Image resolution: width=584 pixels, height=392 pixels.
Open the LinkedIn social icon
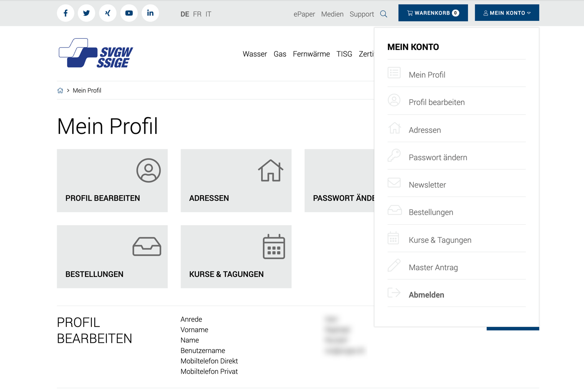[x=150, y=13]
